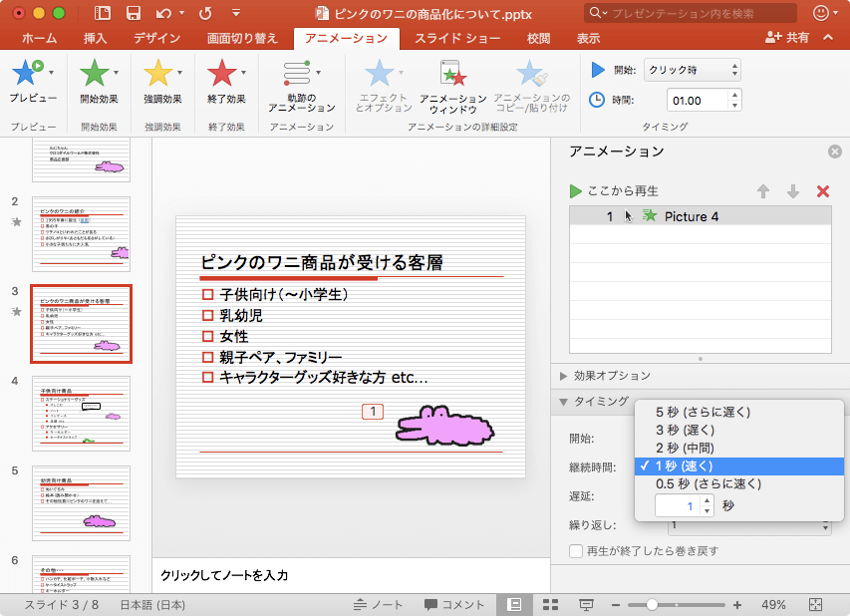The width and height of the screenshot is (850, 616).
Task: Switch to the 校閲 tab
Action: pyautogui.click(x=538, y=38)
